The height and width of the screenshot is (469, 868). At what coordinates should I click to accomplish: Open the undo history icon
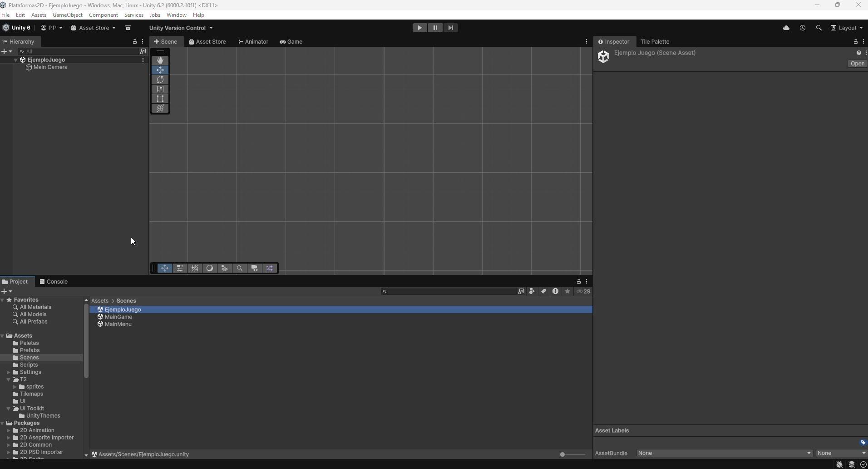point(803,28)
